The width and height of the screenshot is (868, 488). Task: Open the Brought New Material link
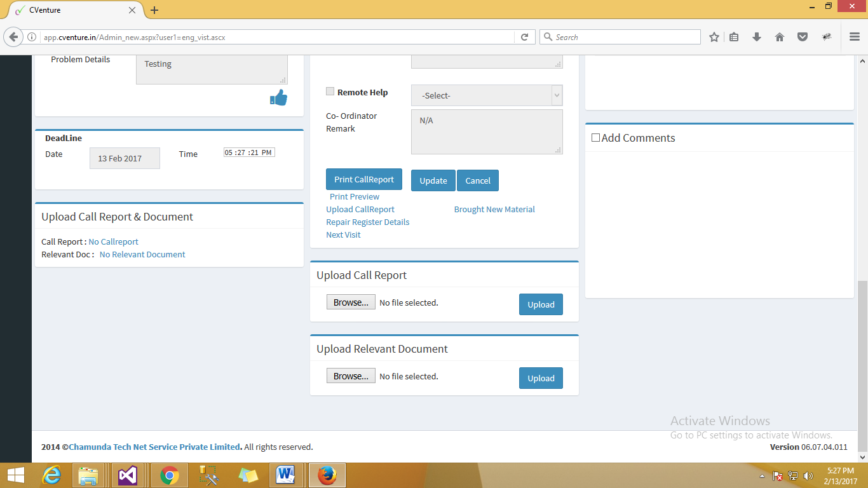pyautogui.click(x=494, y=209)
